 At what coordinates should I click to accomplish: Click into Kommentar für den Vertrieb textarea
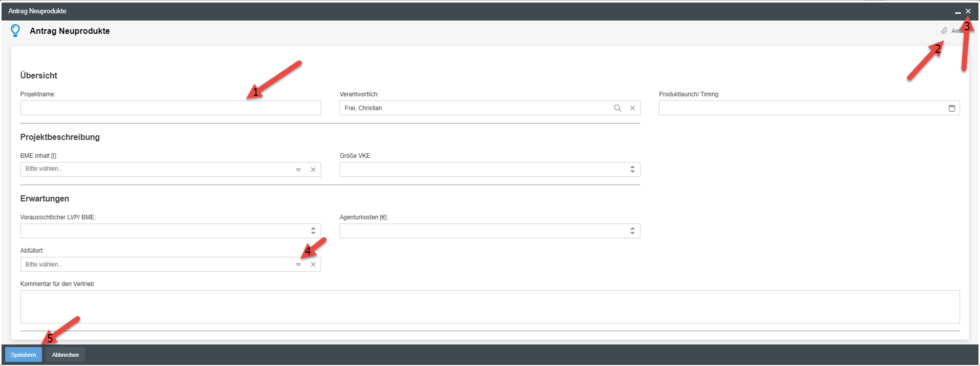pyautogui.click(x=489, y=307)
